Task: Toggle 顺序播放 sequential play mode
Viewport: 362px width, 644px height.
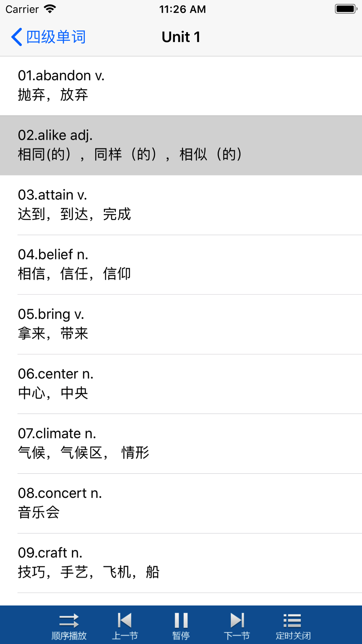Action: tap(69, 626)
